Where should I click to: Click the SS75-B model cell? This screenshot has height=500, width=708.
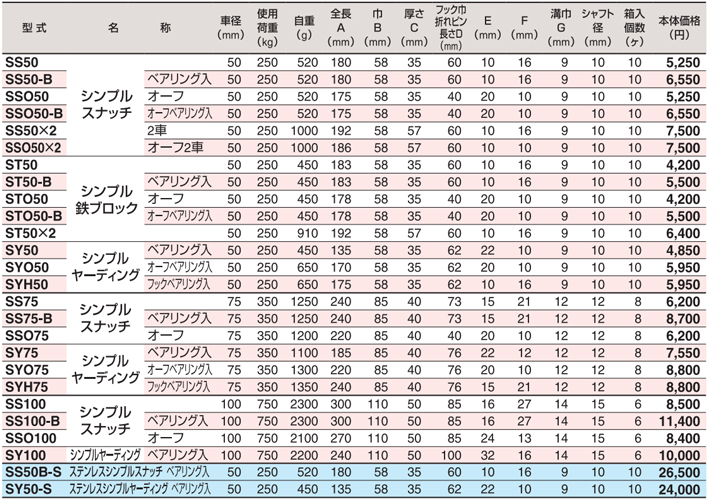[x=29, y=319]
